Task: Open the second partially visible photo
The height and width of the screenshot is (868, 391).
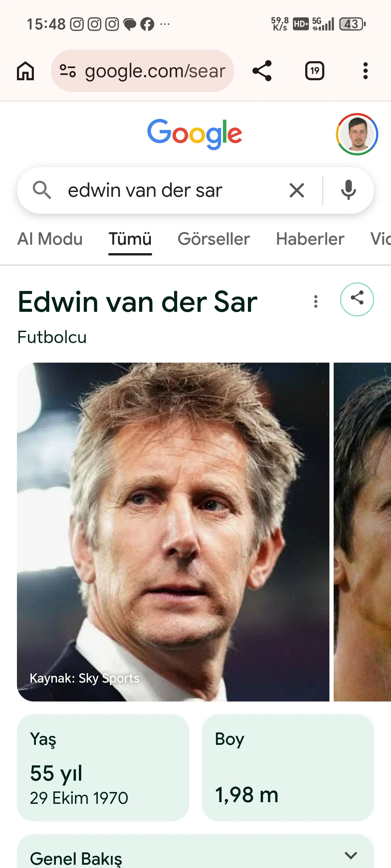Action: tap(362, 532)
